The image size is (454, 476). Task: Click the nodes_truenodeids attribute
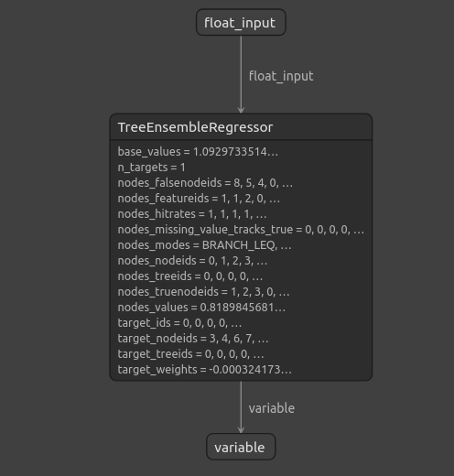click(x=203, y=292)
